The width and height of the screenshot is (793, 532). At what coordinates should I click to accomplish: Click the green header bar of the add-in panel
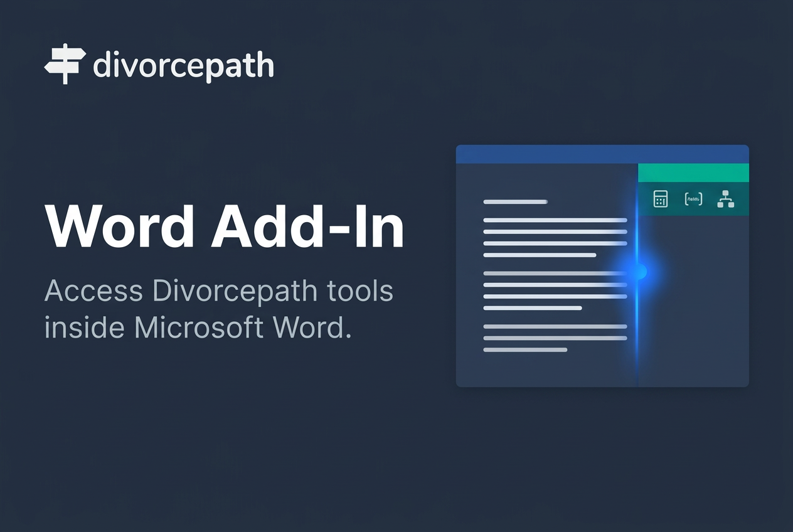(693, 173)
